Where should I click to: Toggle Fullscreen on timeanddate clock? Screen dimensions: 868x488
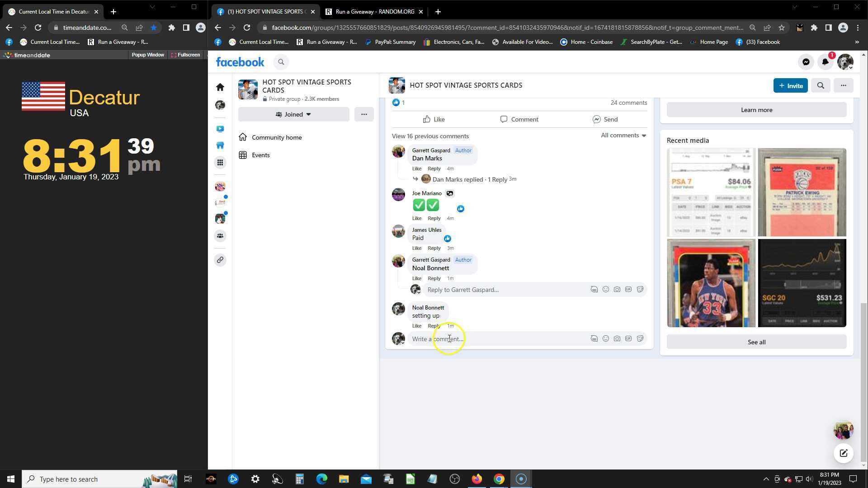(x=185, y=55)
